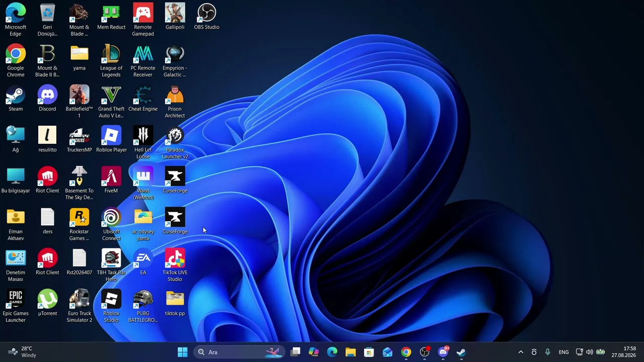The height and width of the screenshot is (362, 644).
Task: Click the Ara taskbar search box
Action: [239, 352]
